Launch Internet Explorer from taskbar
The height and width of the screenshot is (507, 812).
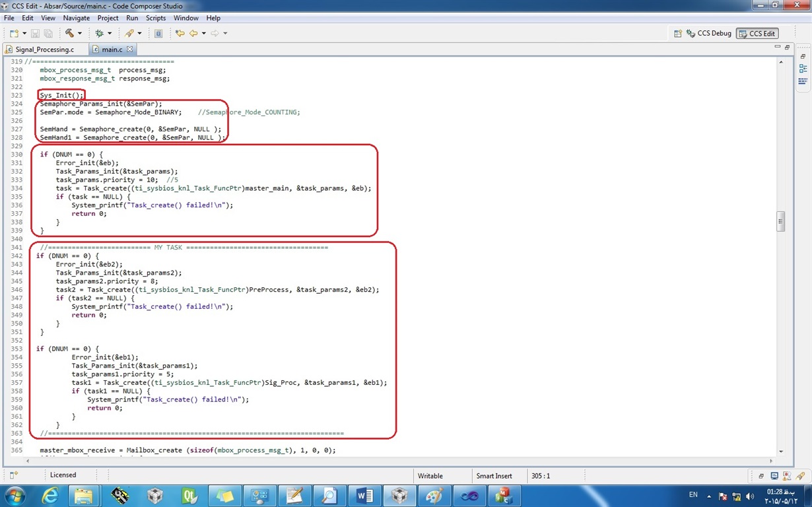tap(51, 495)
